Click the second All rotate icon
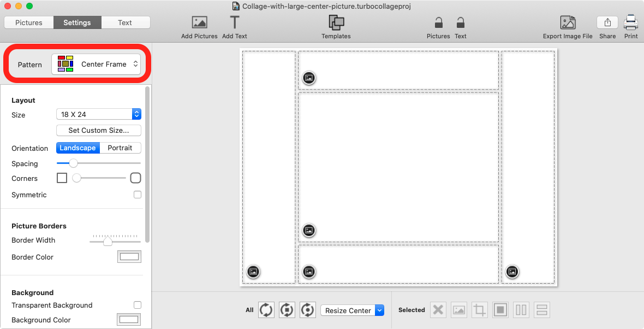The image size is (644, 329). (287, 310)
